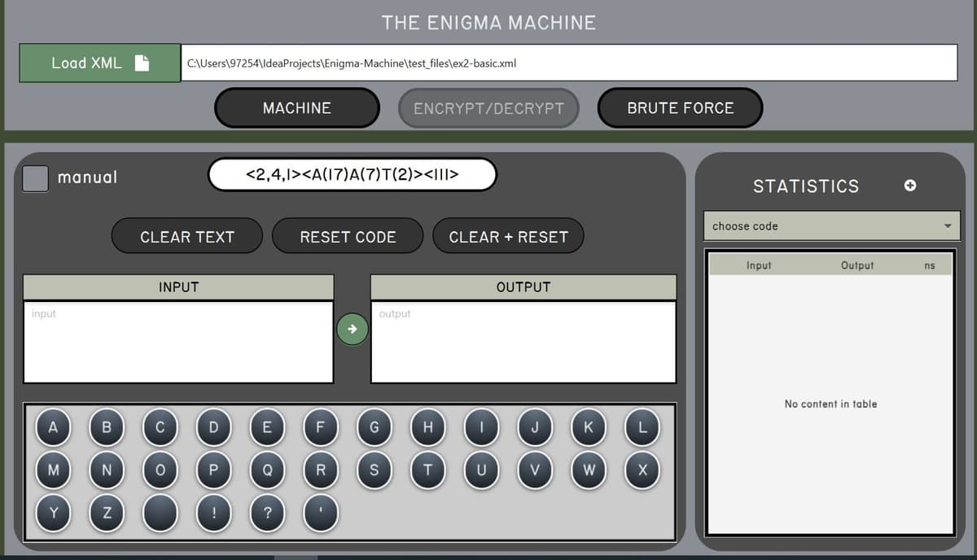Screen dimensions: 977x560
Task: Click inside the input text area
Action: point(178,342)
